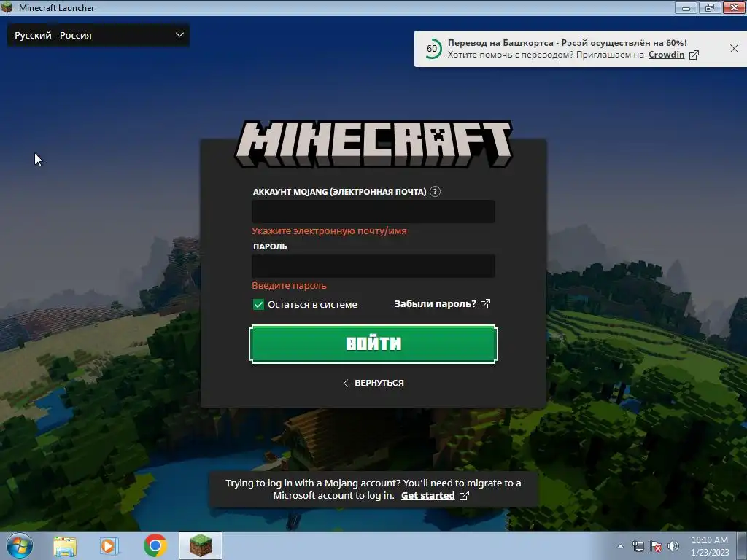Minimize the Minecraft Launcher window
The width and height of the screenshot is (747, 560).
click(686, 7)
